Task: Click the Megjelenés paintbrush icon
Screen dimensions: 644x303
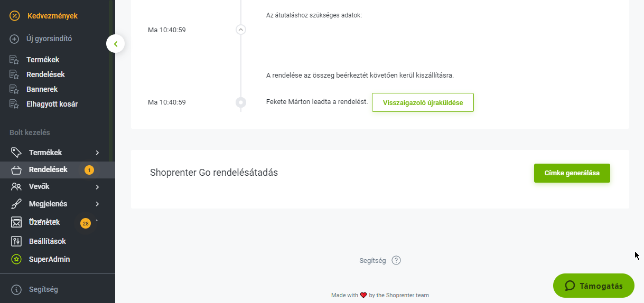Action: 16,204
